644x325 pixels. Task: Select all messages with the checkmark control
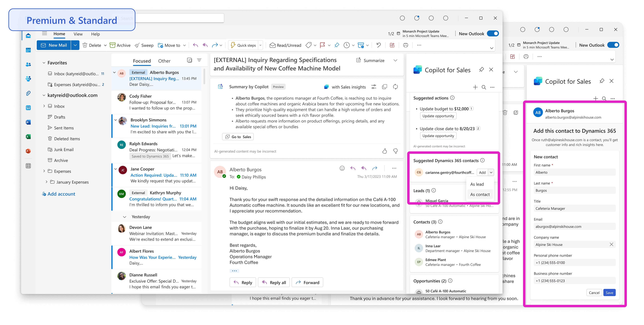[189, 60]
